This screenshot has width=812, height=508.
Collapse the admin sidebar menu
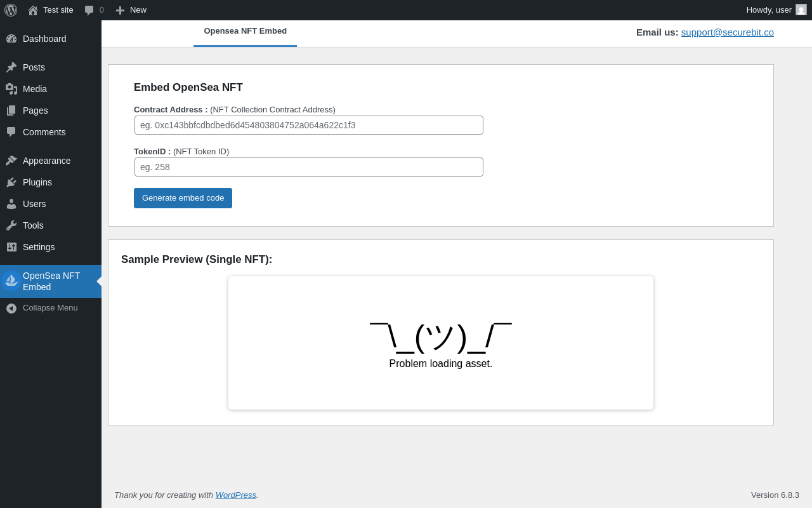51,308
